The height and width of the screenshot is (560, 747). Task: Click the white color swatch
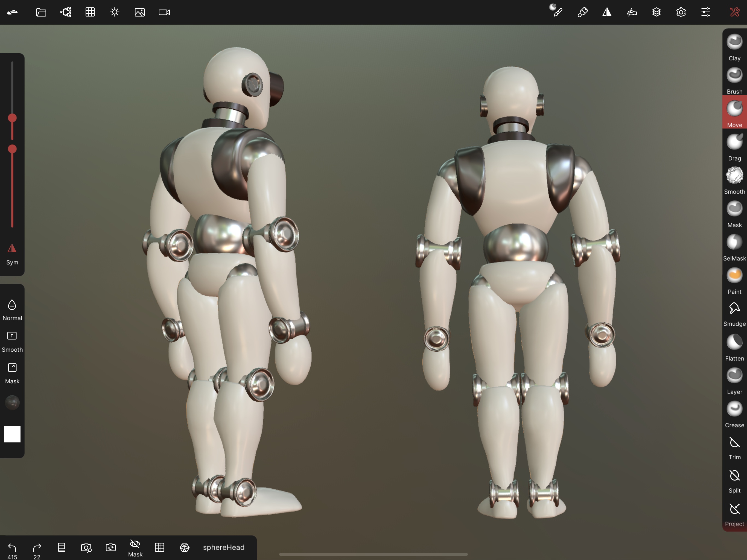coord(12,434)
